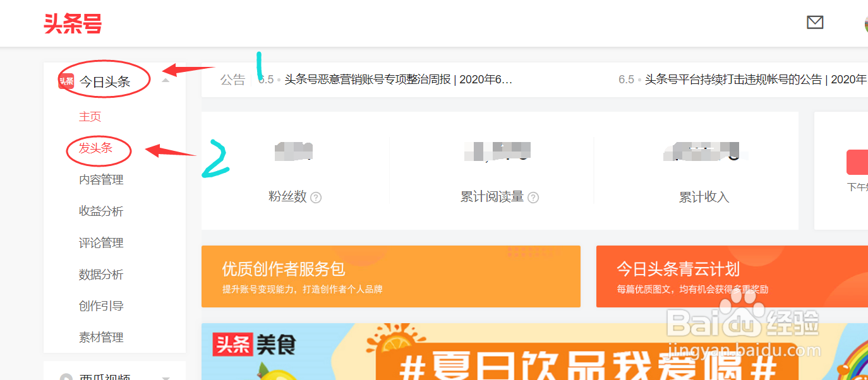Open 收益分析 in the sidebar
The width and height of the screenshot is (868, 380).
[101, 211]
